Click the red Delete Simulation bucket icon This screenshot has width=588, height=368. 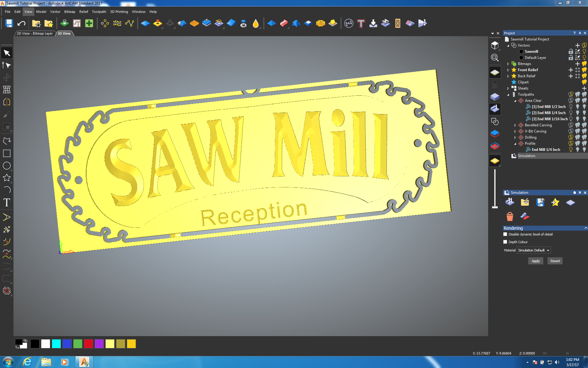coord(510,217)
